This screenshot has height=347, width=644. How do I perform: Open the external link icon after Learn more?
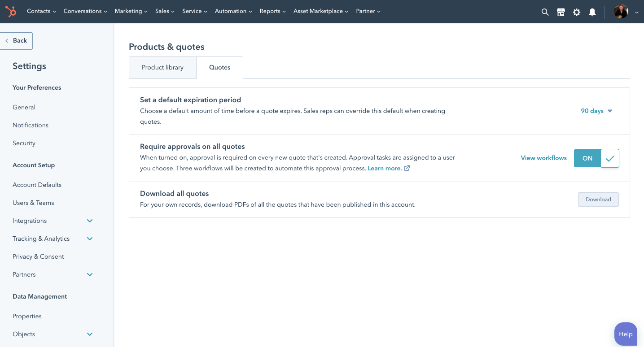click(407, 168)
